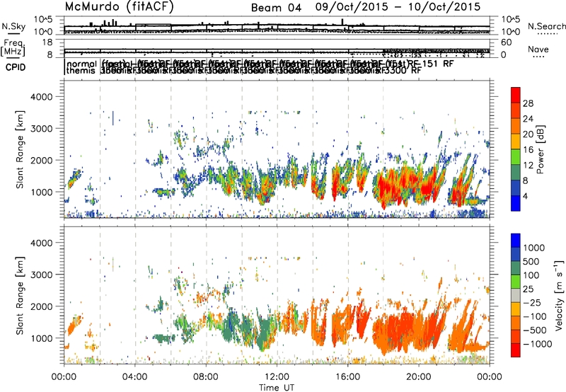Click the blue bottom of the Power colorbar
Image resolution: width=566 pixels, height=392 pixels.
tap(516, 203)
